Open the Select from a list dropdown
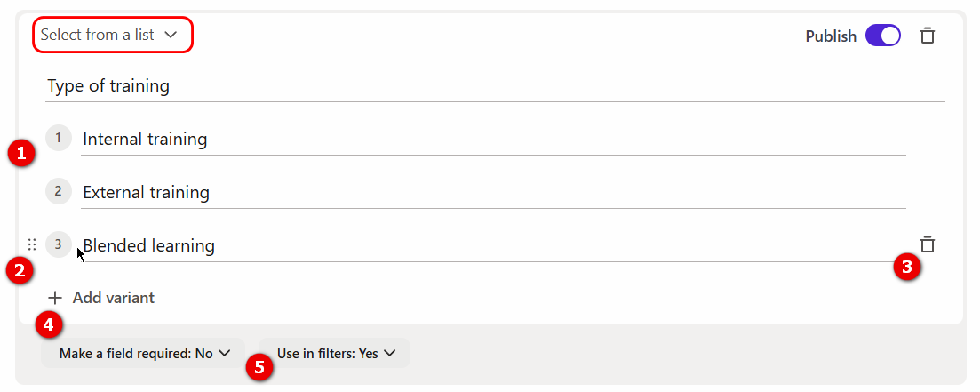The image size is (980, 392). coord(112,35)
